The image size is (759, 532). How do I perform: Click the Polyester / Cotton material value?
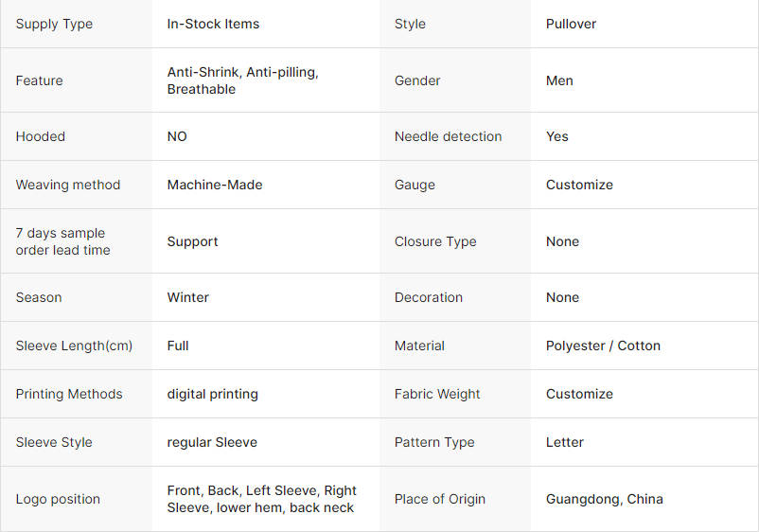[x=603, y=346]
